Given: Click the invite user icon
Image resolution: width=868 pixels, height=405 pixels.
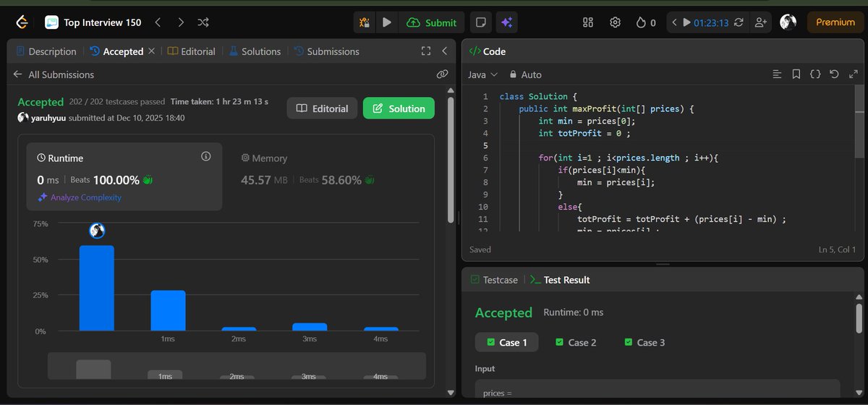Looking at the screenshot, I should [760, 22].
